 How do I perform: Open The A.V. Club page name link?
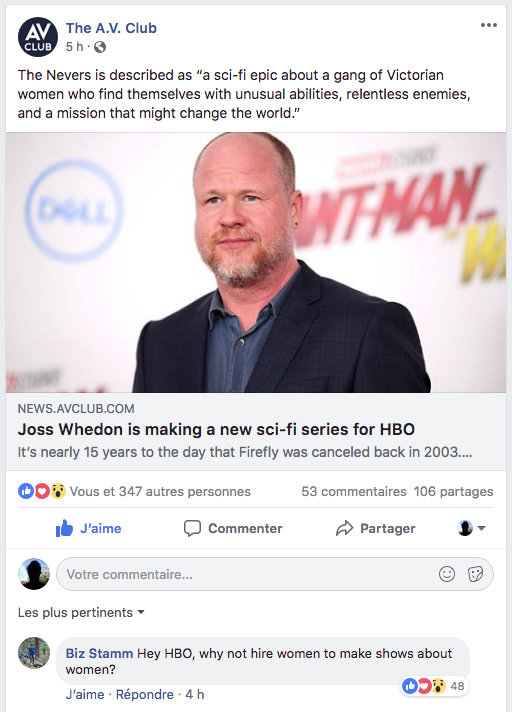[x=111, y=28]
